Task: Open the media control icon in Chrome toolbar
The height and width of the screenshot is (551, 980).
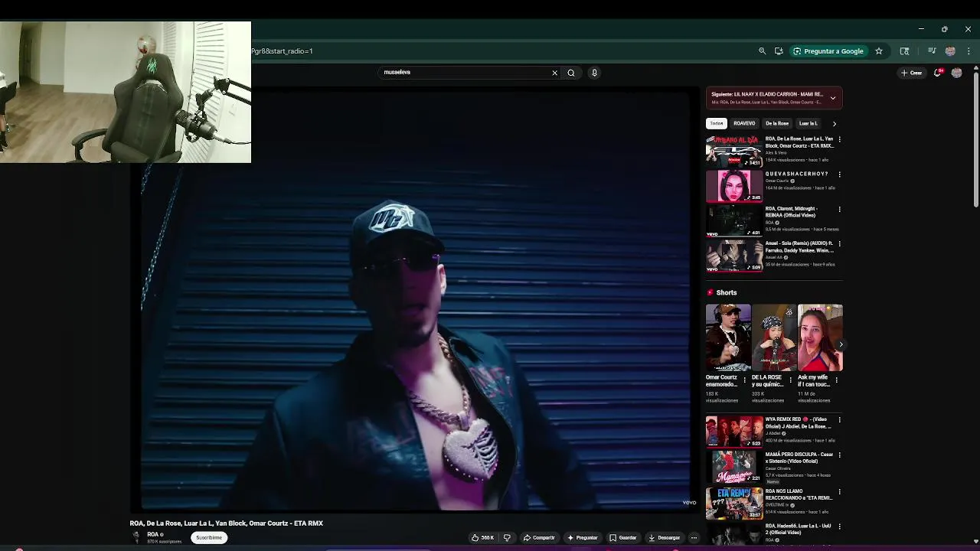Action: coord(932,51)
